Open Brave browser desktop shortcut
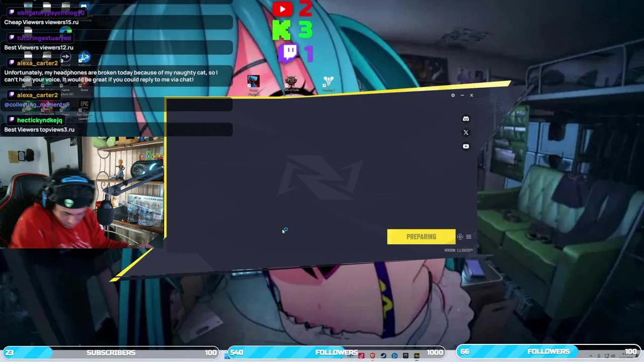 [85, 83]
